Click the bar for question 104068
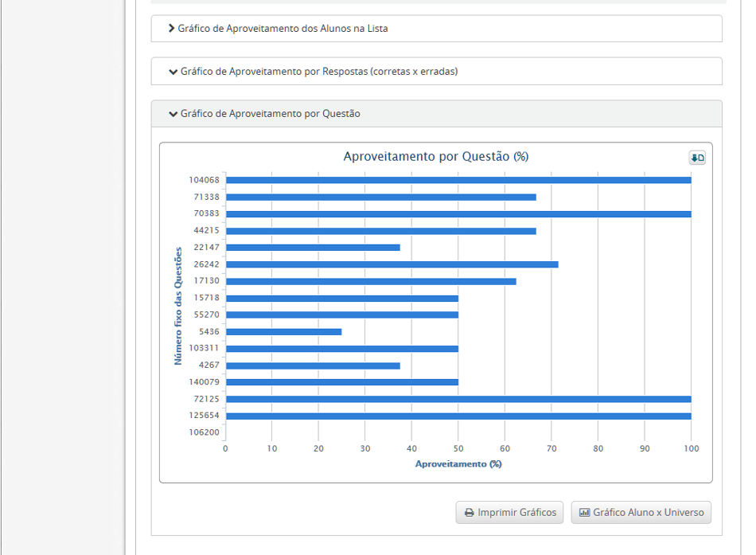 [x=458, y=180]
